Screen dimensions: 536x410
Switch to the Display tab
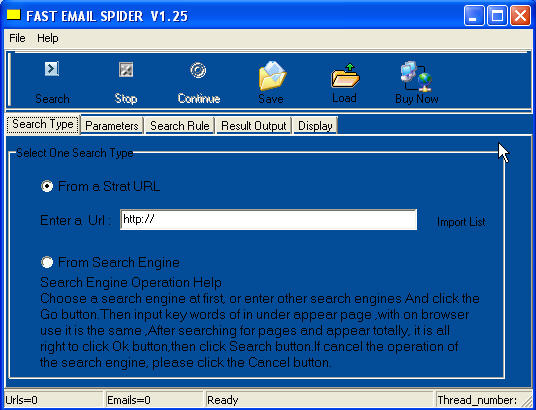(x=315, y=125)
